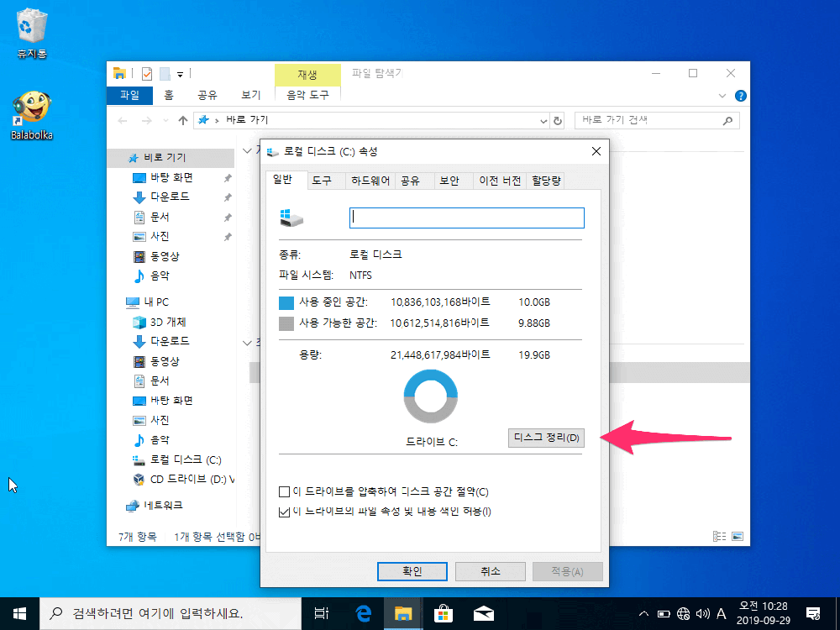
Task: Click the drive label text field
Action: coord(466,218)
